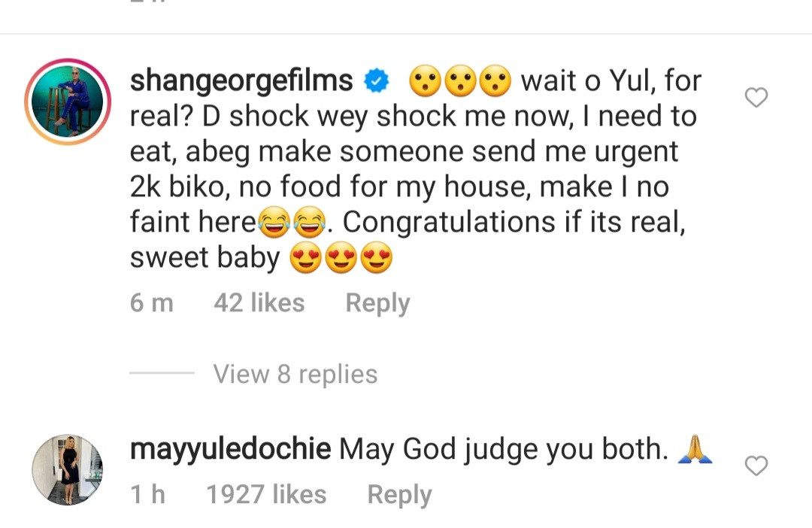Image resolution: width=812 pixels, height=528 pixels.
Task: Like shangeorgefilms' comment using the heart icon
Action: (756, 96)
